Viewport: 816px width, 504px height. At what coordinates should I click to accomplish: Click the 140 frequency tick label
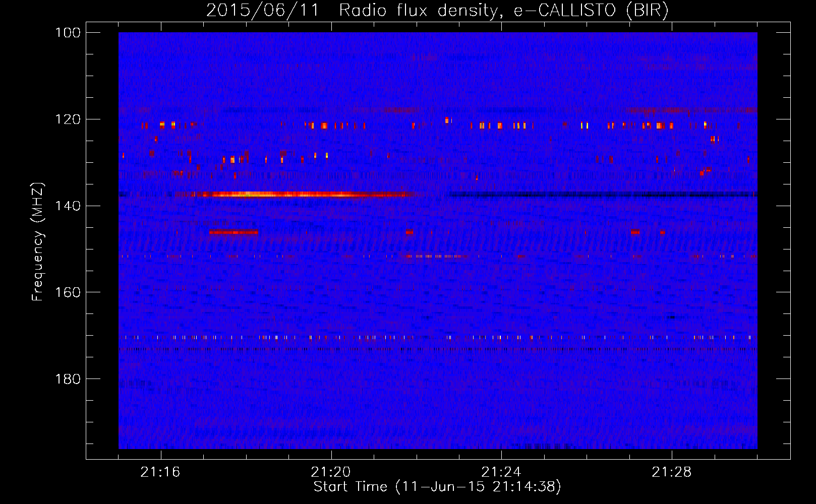coord(67,206)
